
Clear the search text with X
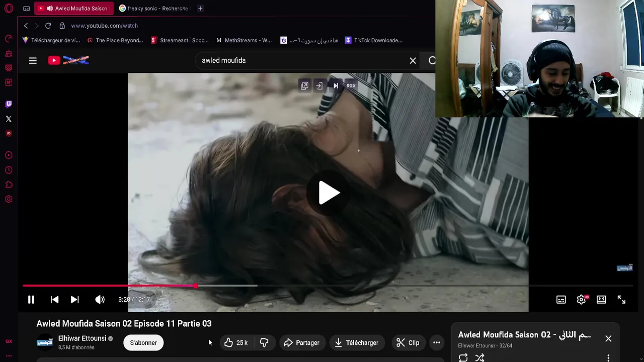pos(413,60)
